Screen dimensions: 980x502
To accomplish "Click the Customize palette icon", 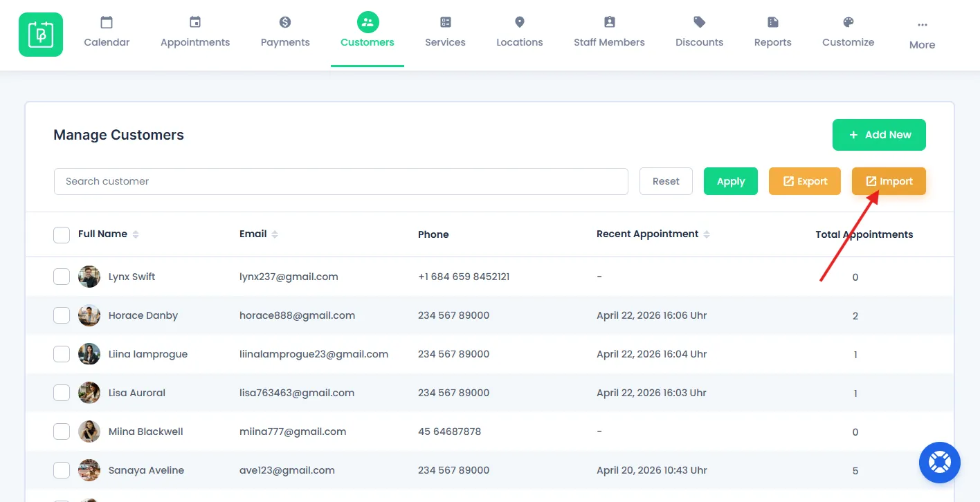I will tap(849, 22).
